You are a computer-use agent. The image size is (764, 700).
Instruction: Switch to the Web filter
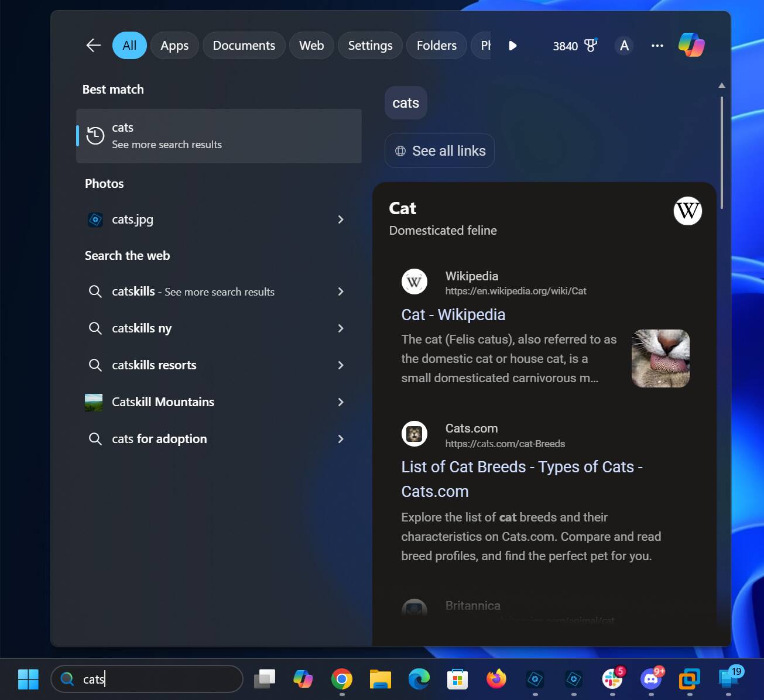click(311, 45)
